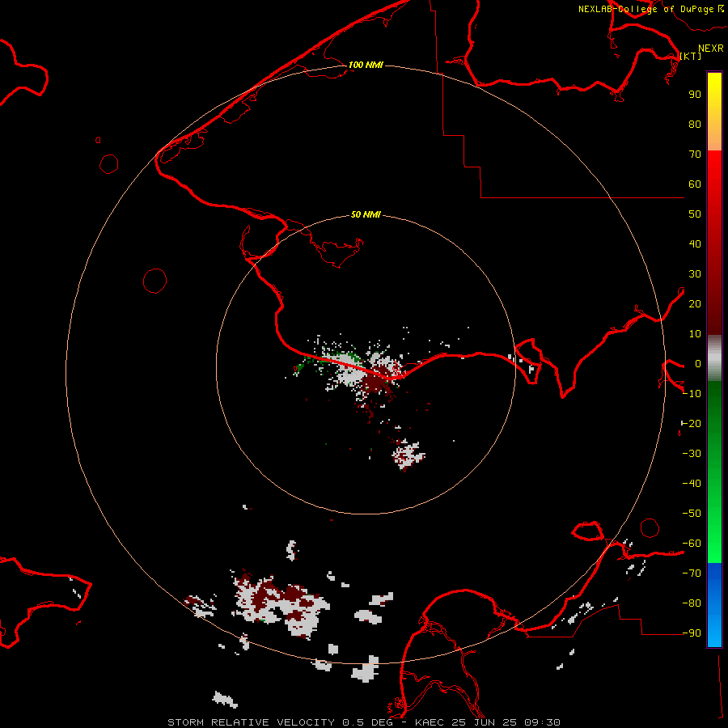Click the 70 value on the velocity scale
Image resolution: width=728 pixels, height=728 pixels.
[x=695, y=154]
